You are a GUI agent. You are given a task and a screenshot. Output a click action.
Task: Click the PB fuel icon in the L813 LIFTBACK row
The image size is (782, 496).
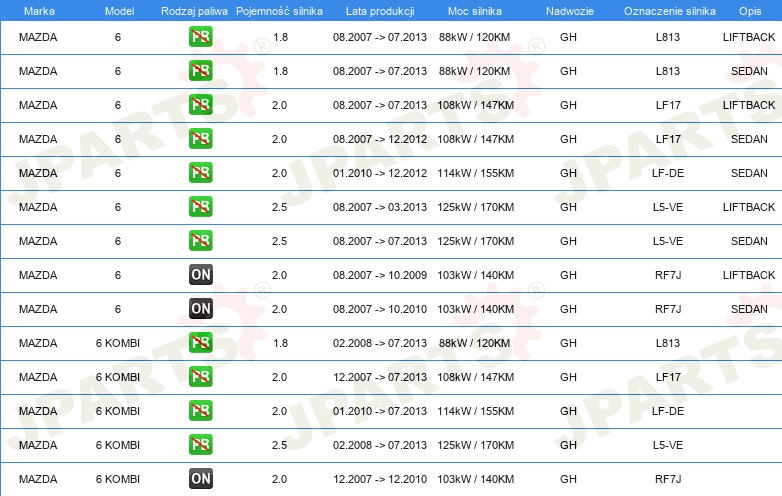(201, 37)
